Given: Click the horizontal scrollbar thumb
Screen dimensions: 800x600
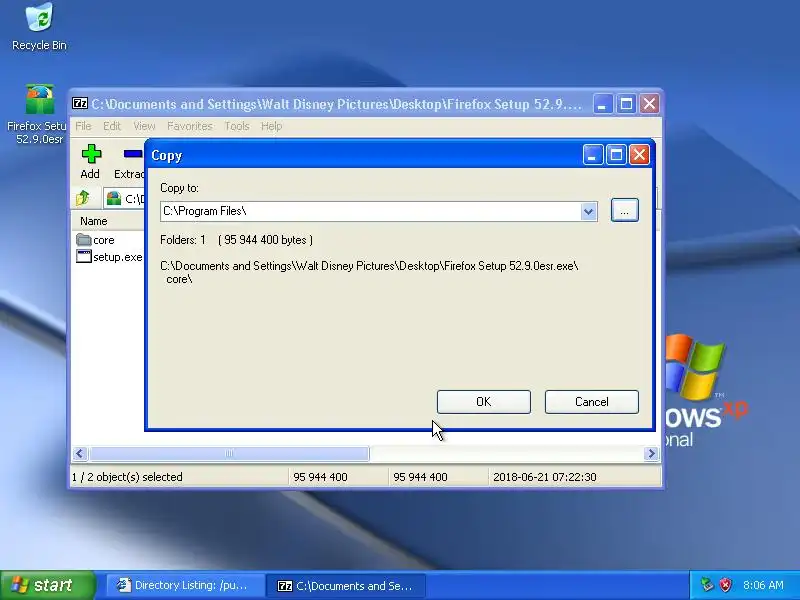Looking at the screenshot, I should pos(229,453).
